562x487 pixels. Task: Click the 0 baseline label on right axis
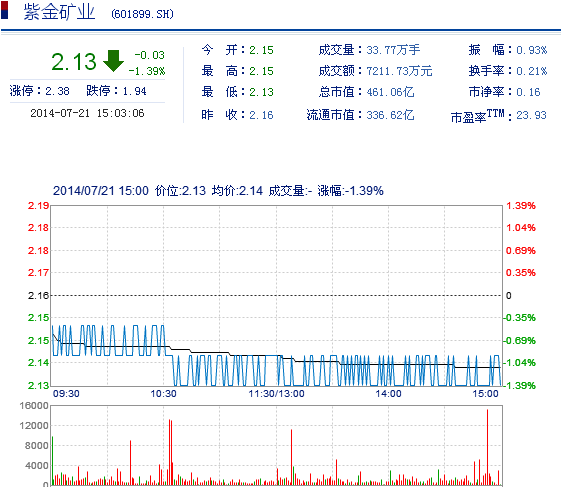click(509, 296)
